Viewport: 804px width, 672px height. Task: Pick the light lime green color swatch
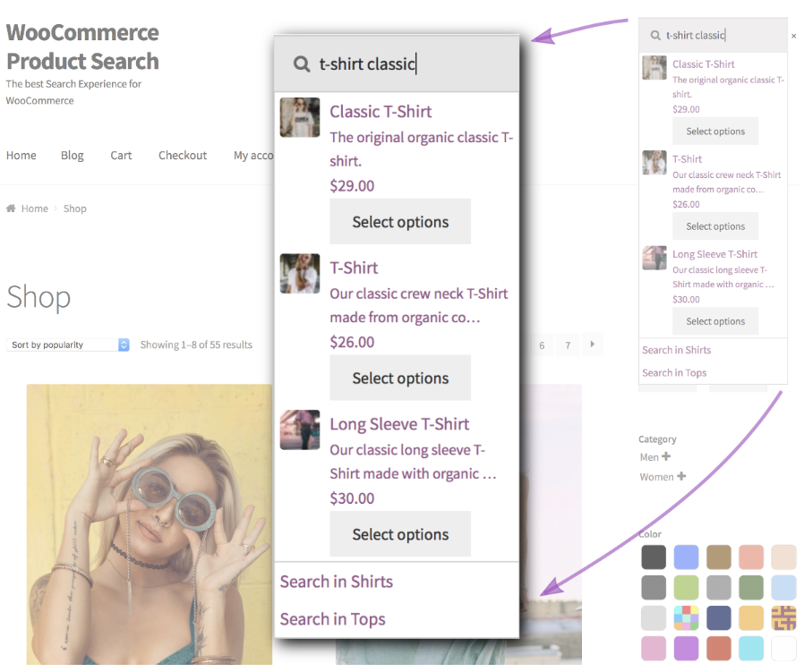(x=686, y=588)
